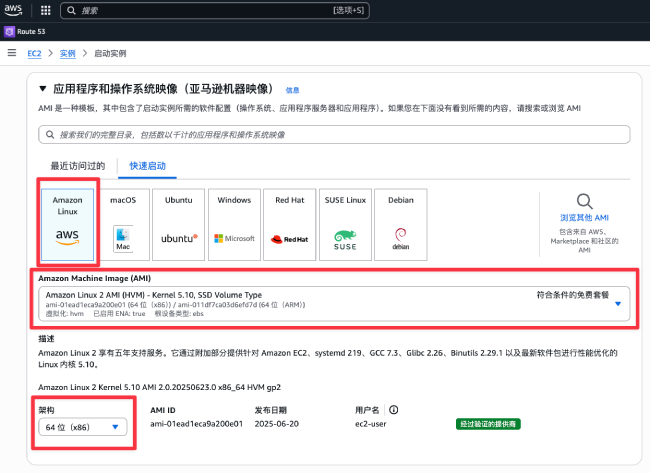This screenshot has width=650, height=473.
Task: Click the 符合条件的免费套餐 label
Action: point(572,295)
